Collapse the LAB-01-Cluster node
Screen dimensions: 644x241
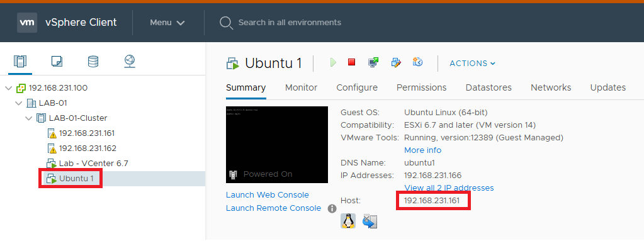(28, 118)
